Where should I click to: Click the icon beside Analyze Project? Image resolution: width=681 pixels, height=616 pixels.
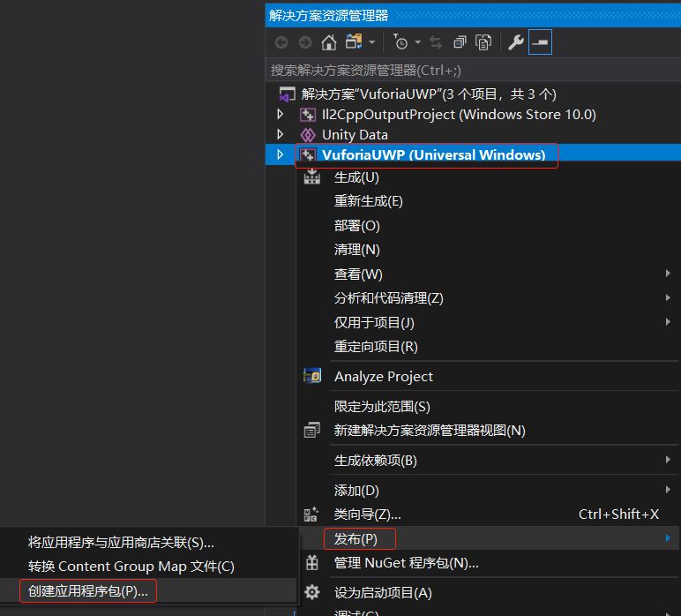tap(312, 376)
